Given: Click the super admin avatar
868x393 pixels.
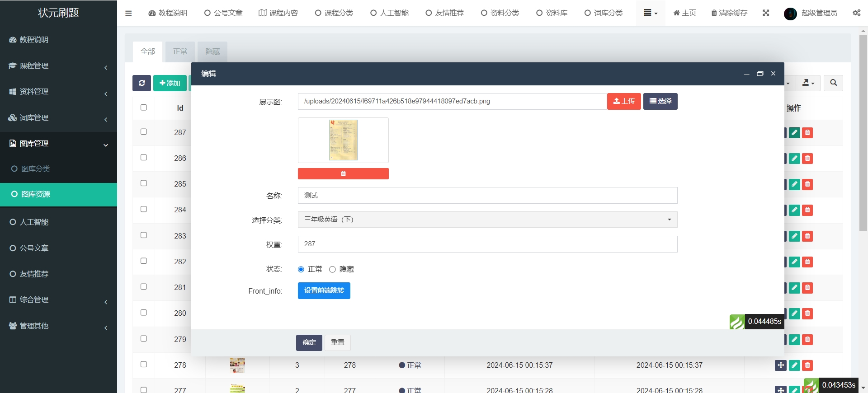Looking at the screenshot, I should (790, 14).
